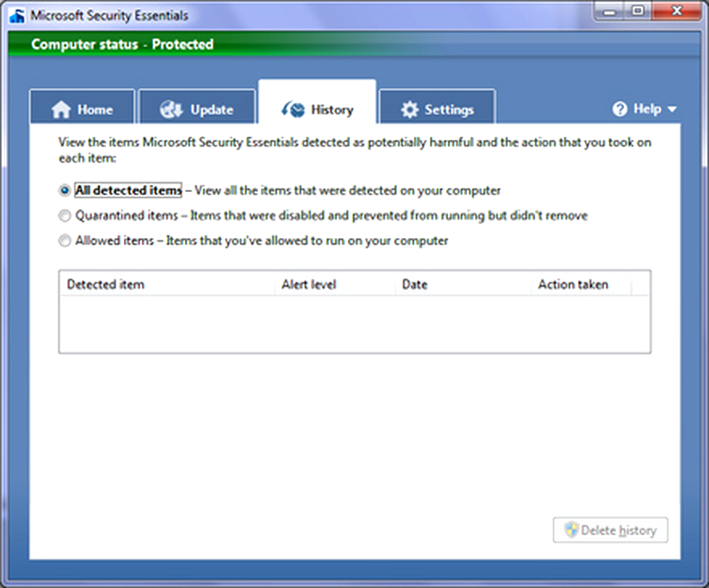Click the 'View the items Microsoft Security Essentials' description
The height and width of the screenshot is (588, 709).
click(354, 150)
